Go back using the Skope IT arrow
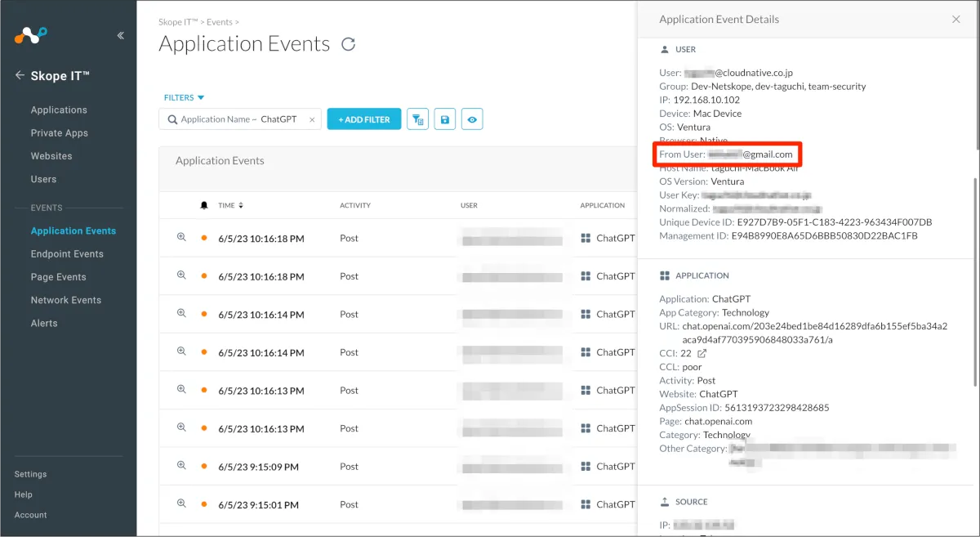The width and height of the screenshot is (980, 537). pyautogui.click(x=20, y=76)
